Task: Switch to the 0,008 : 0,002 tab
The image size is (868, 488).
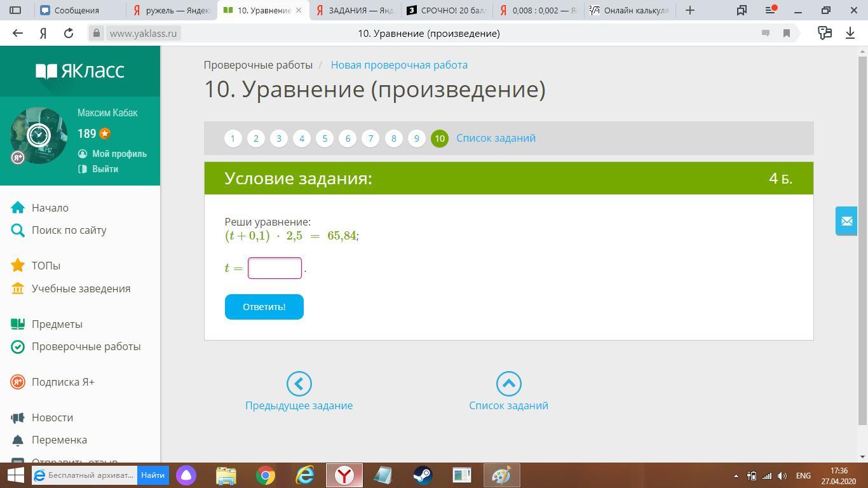Action: pos(538,10)
